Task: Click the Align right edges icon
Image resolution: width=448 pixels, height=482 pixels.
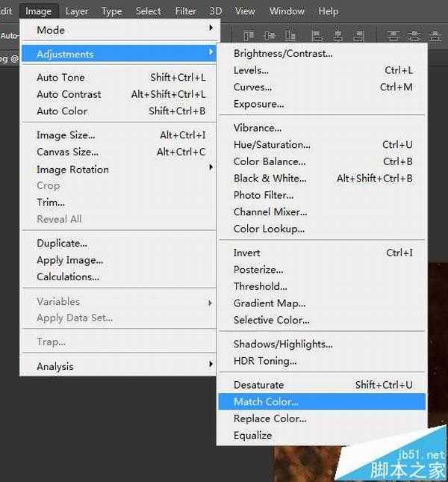Action: [x=357, y=35]
